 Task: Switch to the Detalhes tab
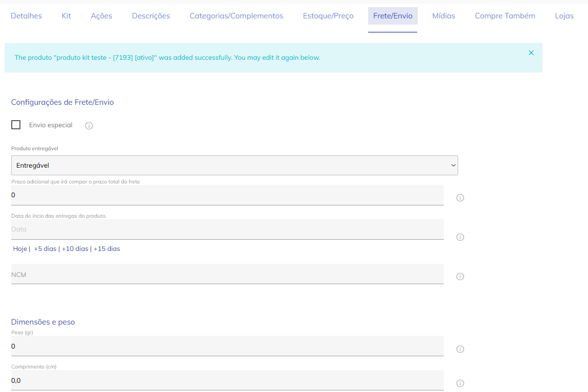[26, 16]
